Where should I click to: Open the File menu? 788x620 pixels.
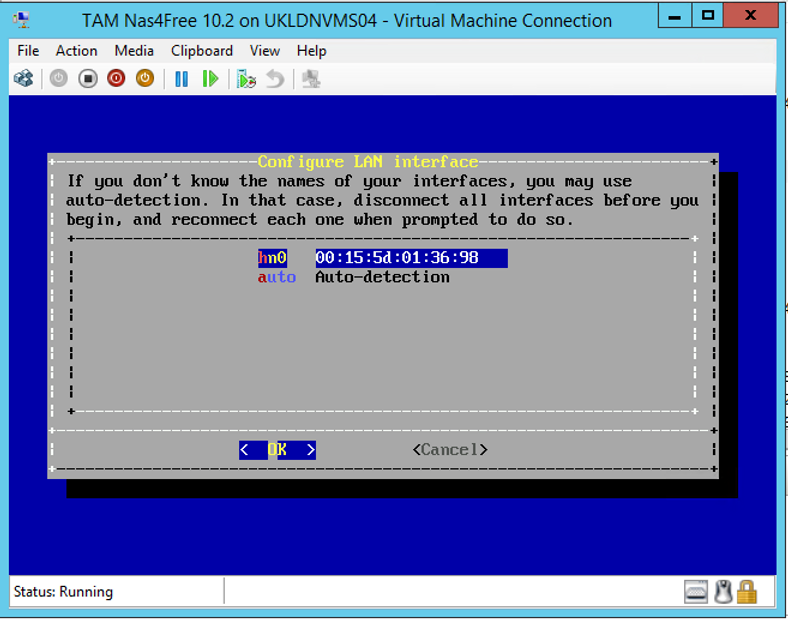(x=28, y=51)
